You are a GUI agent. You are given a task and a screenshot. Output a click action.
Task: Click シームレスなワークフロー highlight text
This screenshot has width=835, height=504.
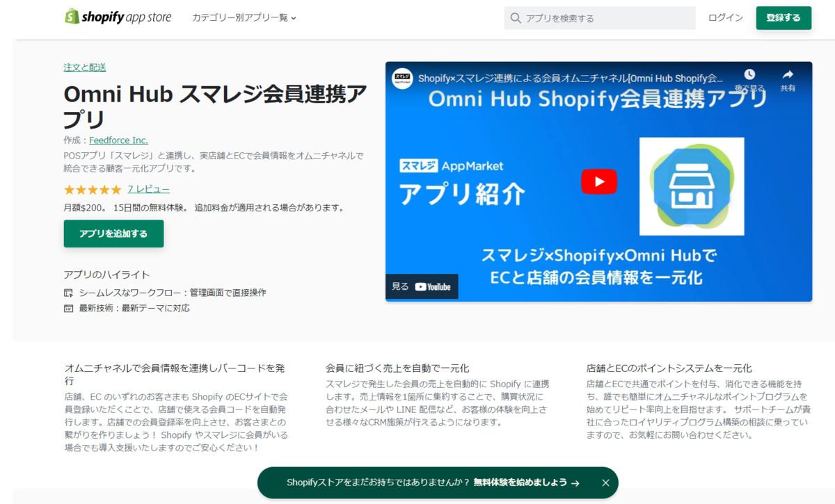[173, 293]
